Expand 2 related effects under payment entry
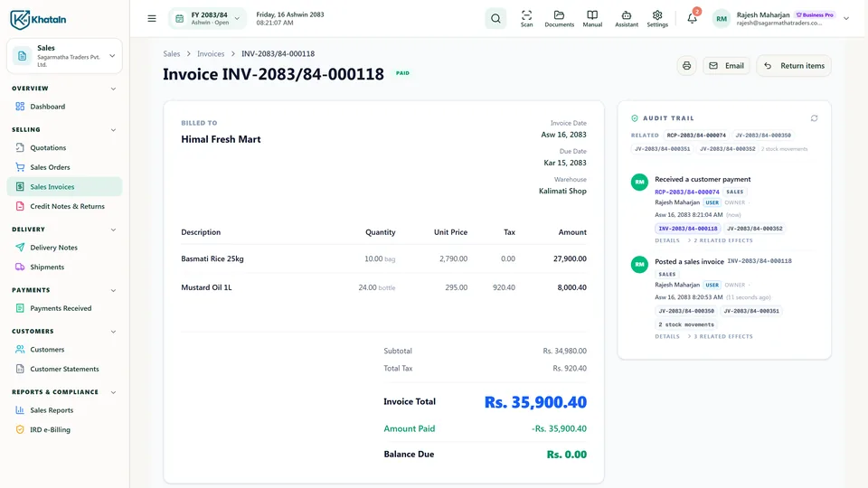Viewport: 868px width, 488px height. (x=721, y=240)
